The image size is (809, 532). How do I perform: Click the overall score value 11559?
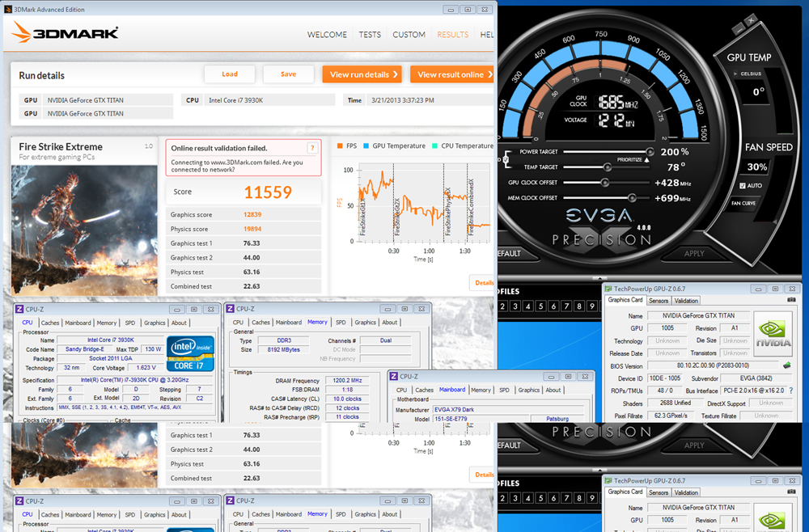pyautogui.click(x=268, y=192)
